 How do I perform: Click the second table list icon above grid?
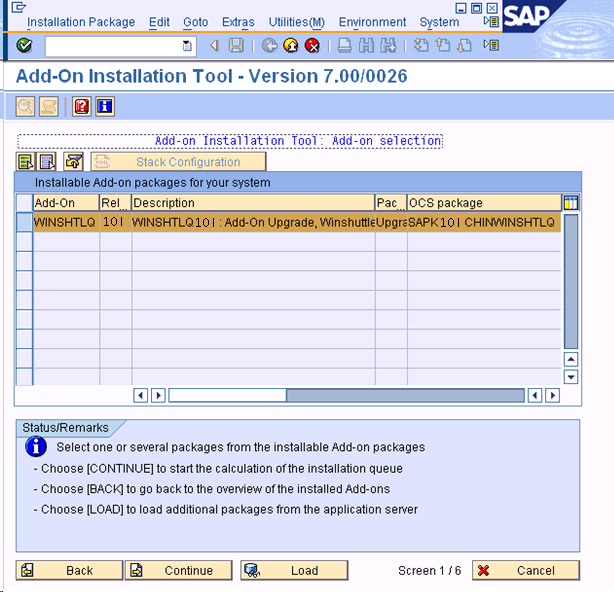(x=47, y=162)
